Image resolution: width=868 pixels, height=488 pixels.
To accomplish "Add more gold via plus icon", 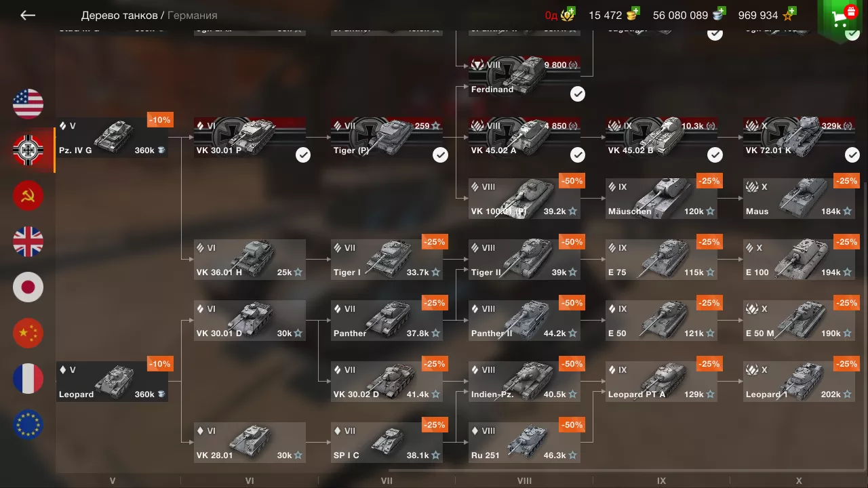I will click(x=635, y=13).
